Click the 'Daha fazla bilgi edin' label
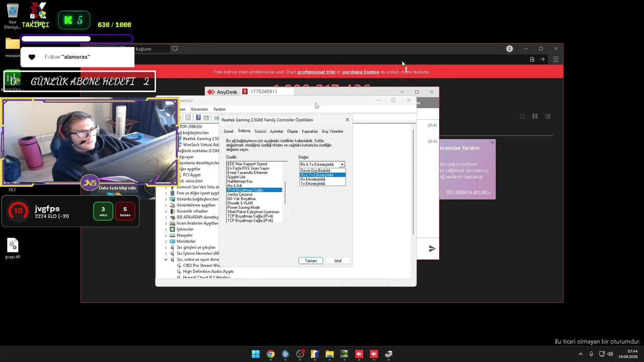Screen dimensions: 644x362 [x=117, y=188]
